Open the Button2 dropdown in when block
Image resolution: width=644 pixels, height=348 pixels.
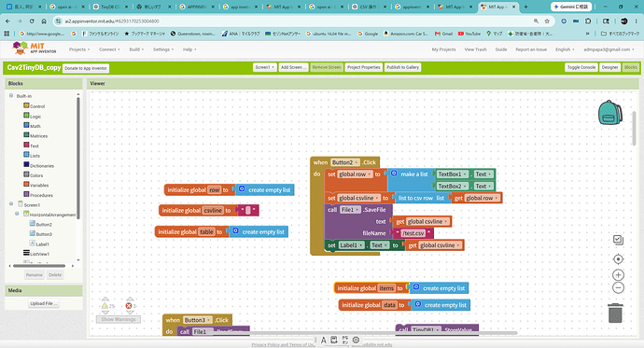coord(345,162)
